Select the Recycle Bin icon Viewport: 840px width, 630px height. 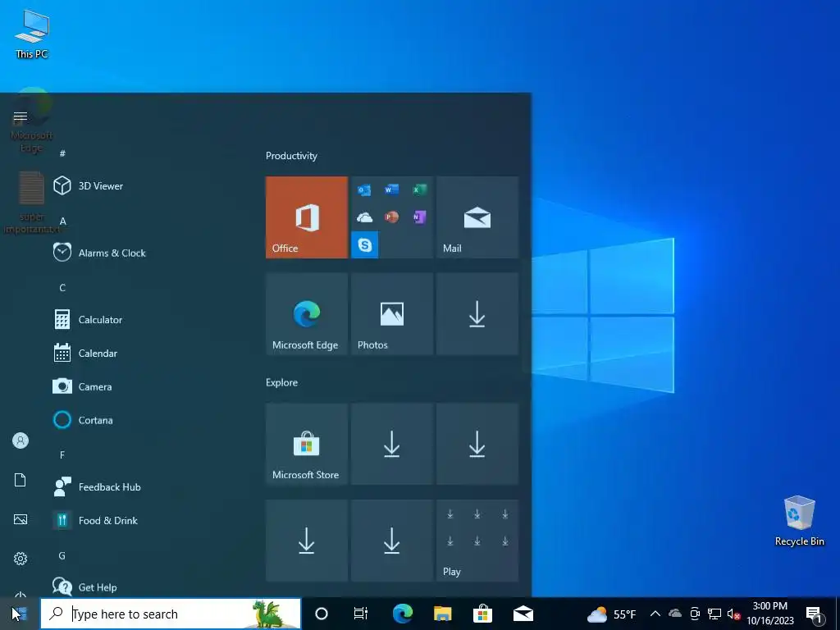pyautogui.click(x=799, y=521)
